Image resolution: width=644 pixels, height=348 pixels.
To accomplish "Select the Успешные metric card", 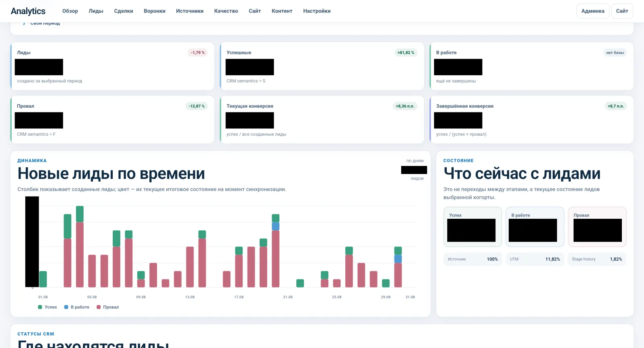I will pyautogui.click(x=322, y=66).
